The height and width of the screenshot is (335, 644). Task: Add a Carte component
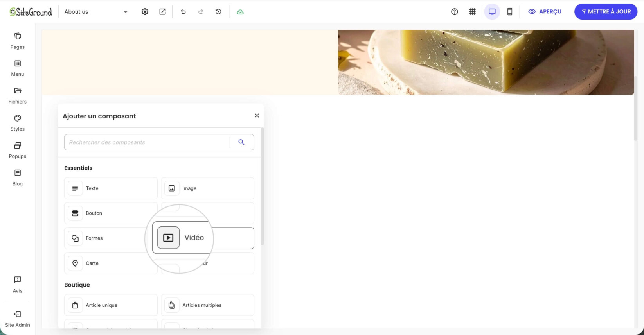tap(111, 263)
